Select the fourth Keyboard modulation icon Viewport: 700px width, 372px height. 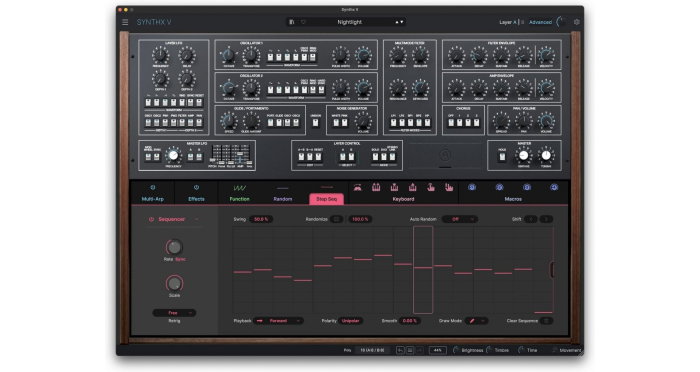(x=412, y=188)
